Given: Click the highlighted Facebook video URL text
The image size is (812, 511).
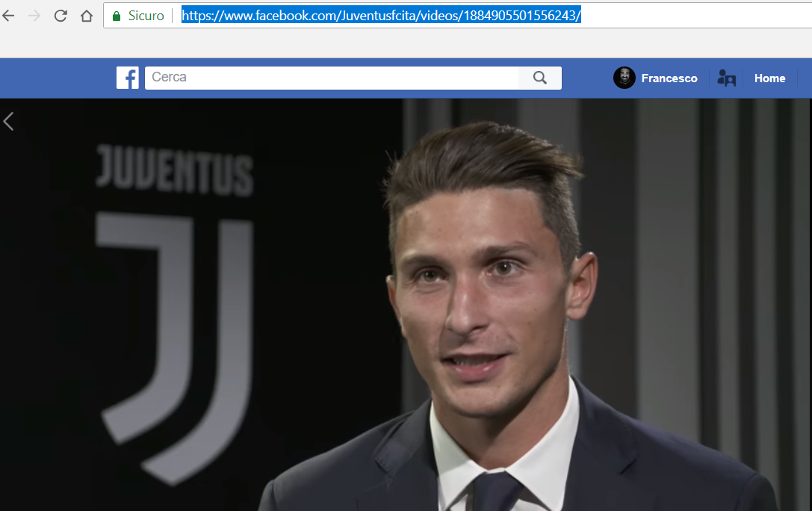Looking at the screenshot, I should tap(381, 16).
